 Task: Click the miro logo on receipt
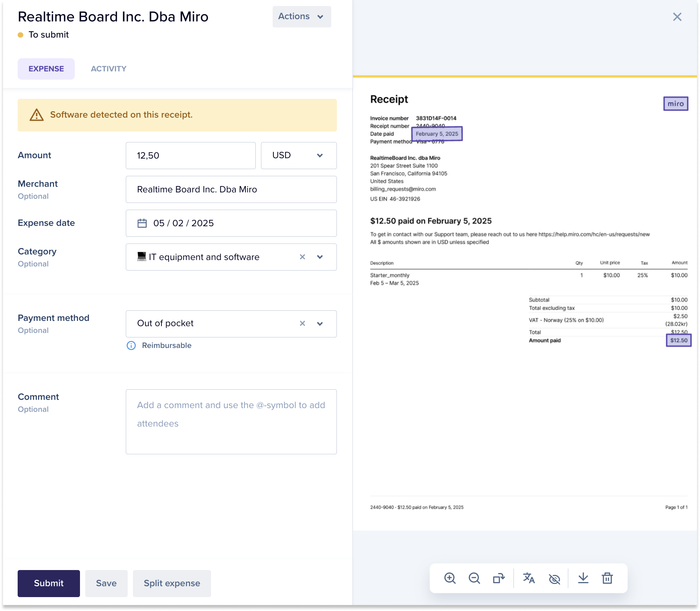676,104
